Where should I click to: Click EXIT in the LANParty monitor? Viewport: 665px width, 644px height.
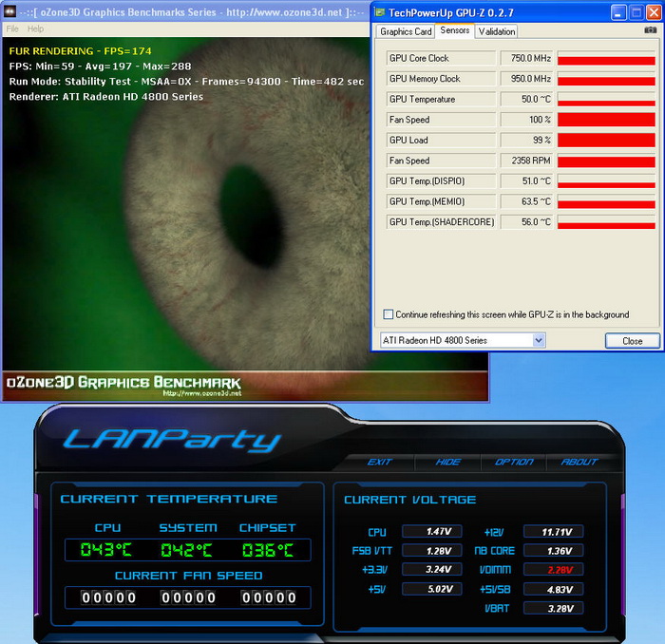[x=380, y=462]
